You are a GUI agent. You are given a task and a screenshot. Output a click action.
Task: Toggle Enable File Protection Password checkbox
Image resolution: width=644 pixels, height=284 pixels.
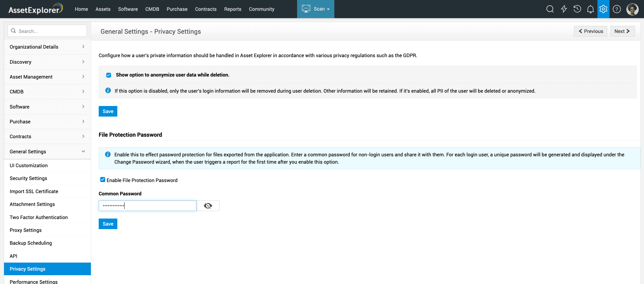pos(102,180)
